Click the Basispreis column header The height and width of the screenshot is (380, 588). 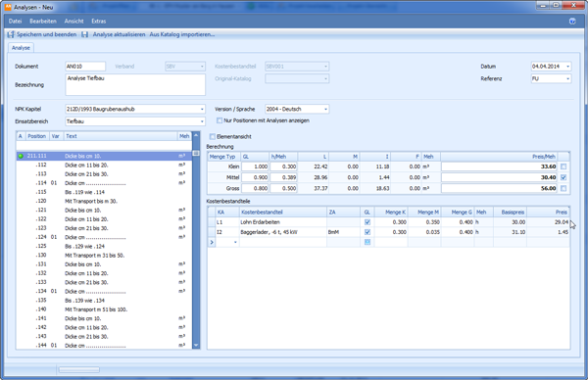click(510, 213)
